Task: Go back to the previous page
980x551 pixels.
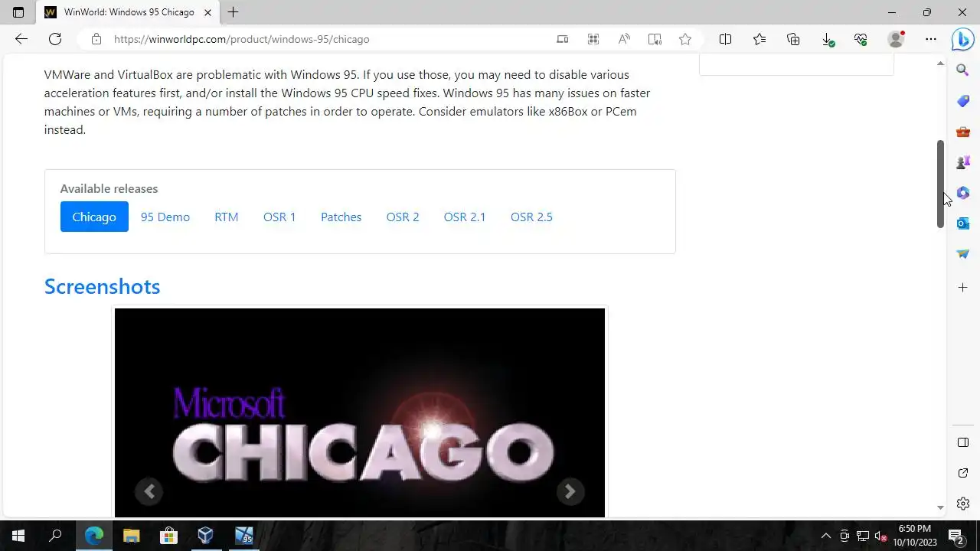Action: point(21,39)
